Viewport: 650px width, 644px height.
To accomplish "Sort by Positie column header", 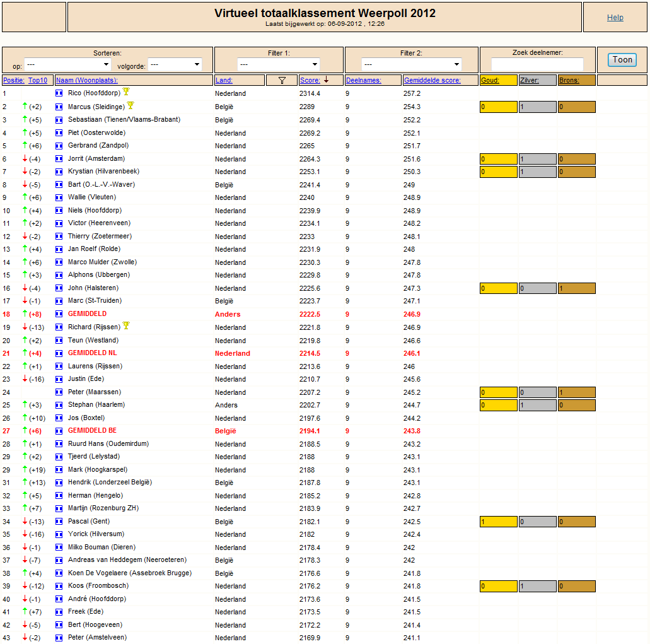I will coord(14,81).
